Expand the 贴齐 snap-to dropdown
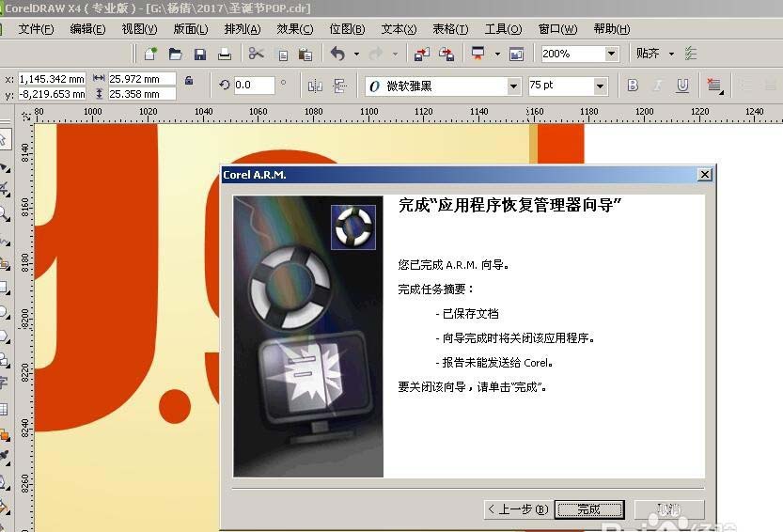The height and width of the screenshot is (532, 783). (672, 54)
